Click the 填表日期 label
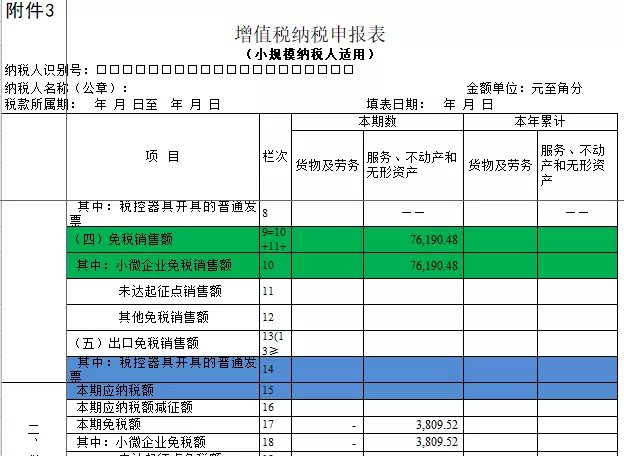This screenshot has width=624, height=456. click(395, 105)
